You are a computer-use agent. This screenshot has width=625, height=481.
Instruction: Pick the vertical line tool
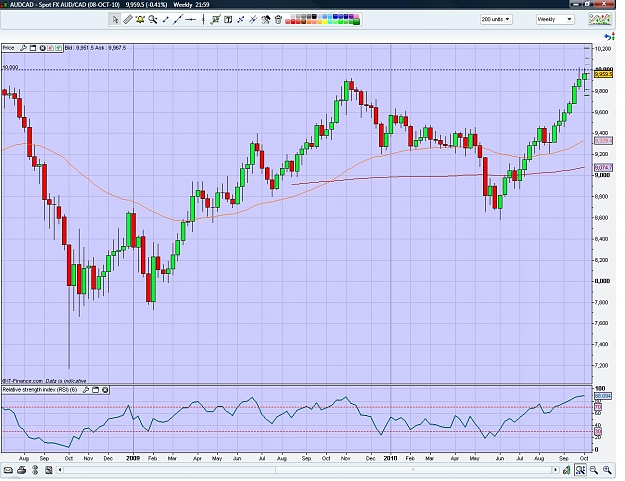click(x=203, y=19)
